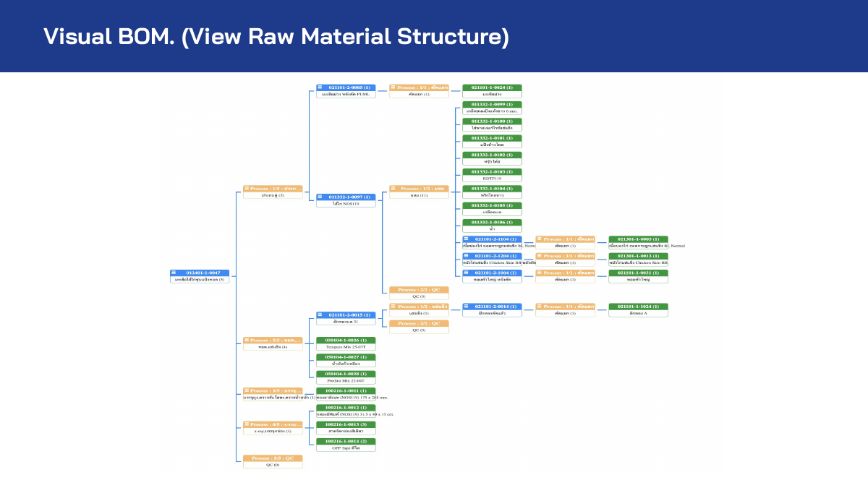Screen dimensions: 868x488
Task: Click the list icon on node 011332-1-0097
Action: [320, 197]
